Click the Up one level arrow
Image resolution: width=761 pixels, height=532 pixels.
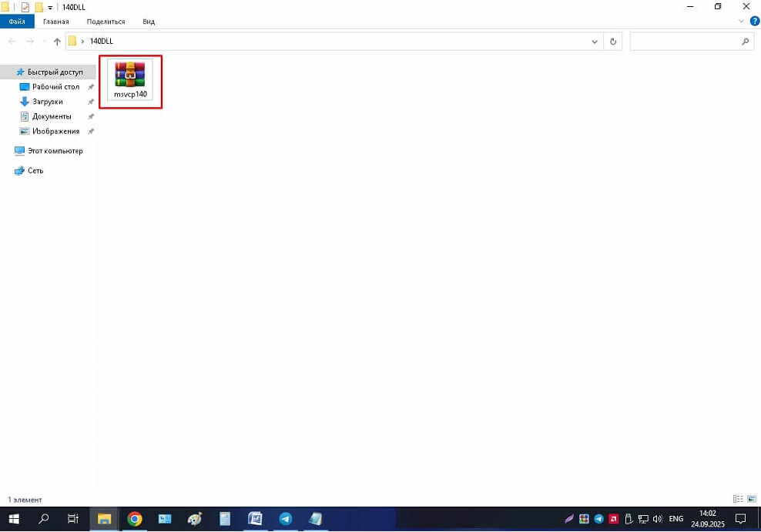point(57,42)
